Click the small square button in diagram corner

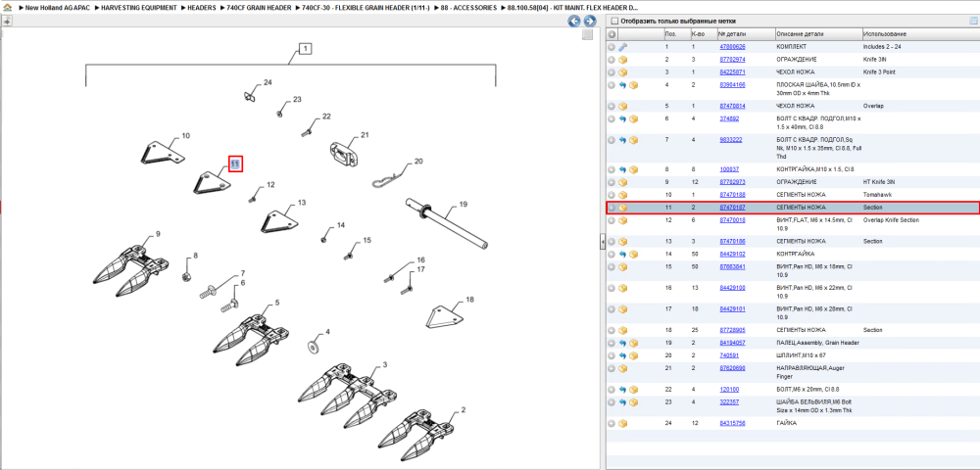[587, 35]
